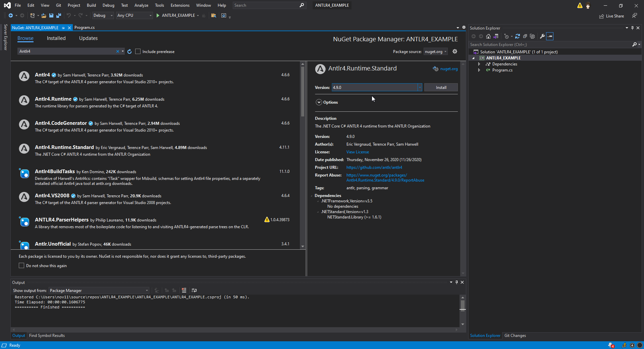This screenshot has width=644, height=349.
Task: Enable Include prerelease checkbox
Action: click(x=138, y=51)
